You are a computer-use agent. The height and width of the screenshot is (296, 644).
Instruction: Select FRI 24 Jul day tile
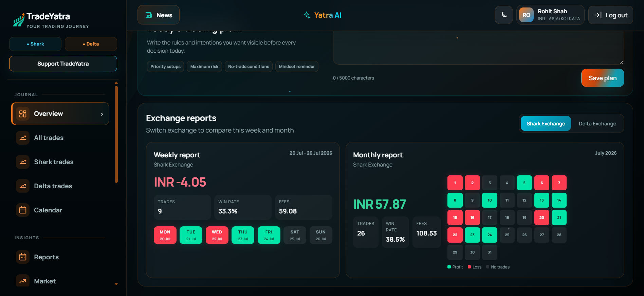pos(269,235)
